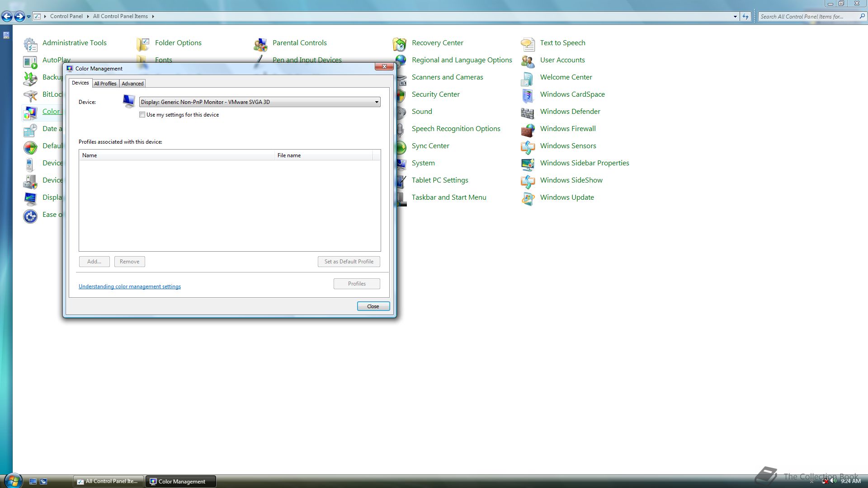The width and height of the screenshot is (868, 488).
Task: Click the Color Management icon in Control Panel
Action: (30, 113)
